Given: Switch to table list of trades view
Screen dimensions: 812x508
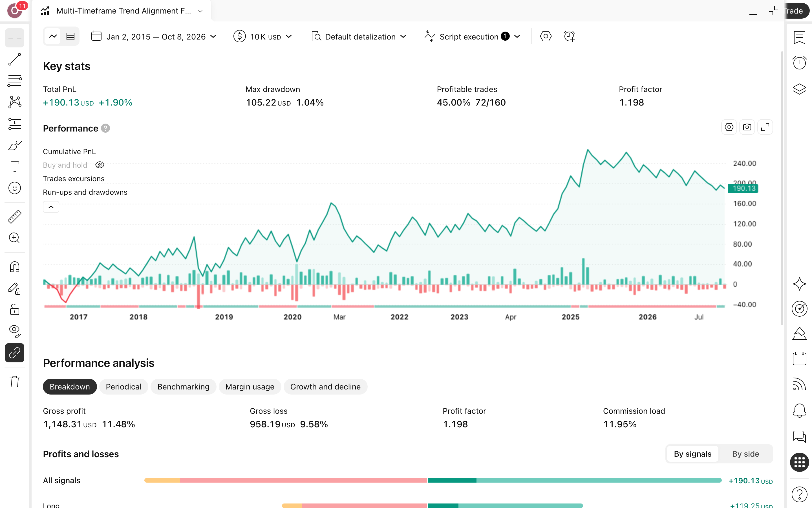Looking at the screenshot, I should tap(70, 36).
